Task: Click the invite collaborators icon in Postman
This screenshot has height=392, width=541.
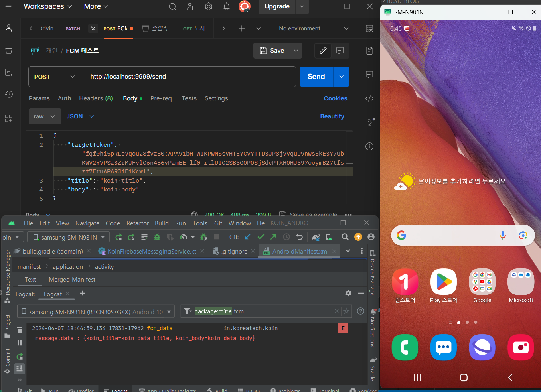Action: point(191,7)
